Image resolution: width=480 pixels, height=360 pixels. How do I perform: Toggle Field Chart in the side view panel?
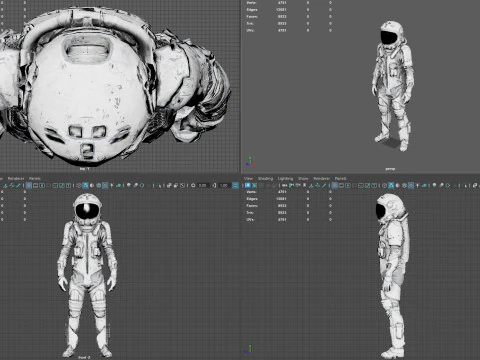point(361,185)
